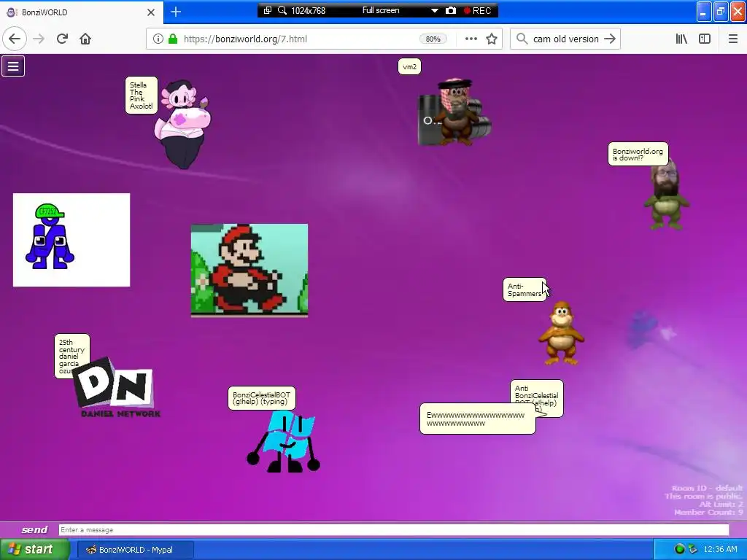Open a new tab with plus button
The width and height of the screenshot is (747, 560).
176,12
